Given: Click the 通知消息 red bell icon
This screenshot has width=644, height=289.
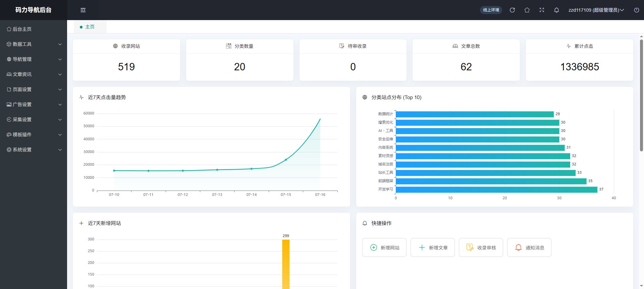Looking at the screenshot, I should coord(518,247).
